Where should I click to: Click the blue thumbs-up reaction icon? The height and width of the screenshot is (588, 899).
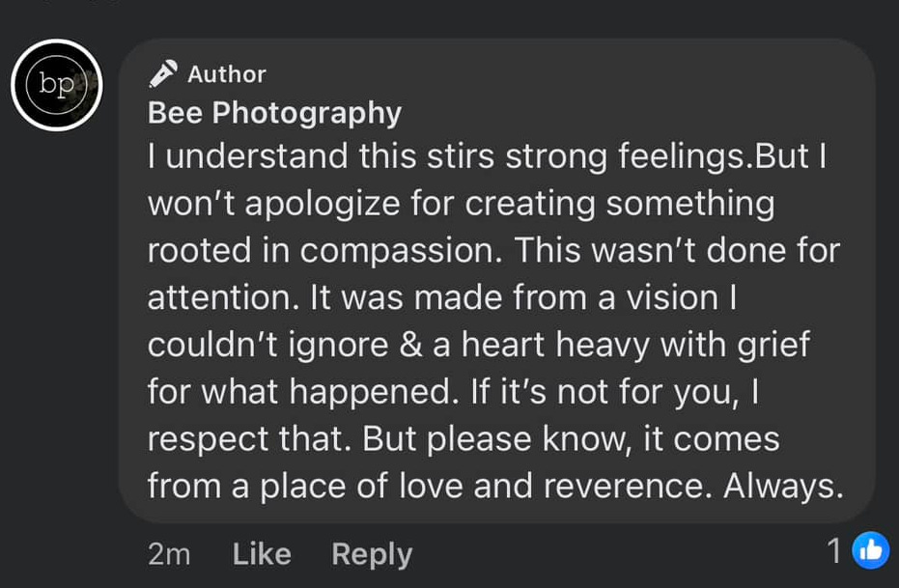(870, 550)
